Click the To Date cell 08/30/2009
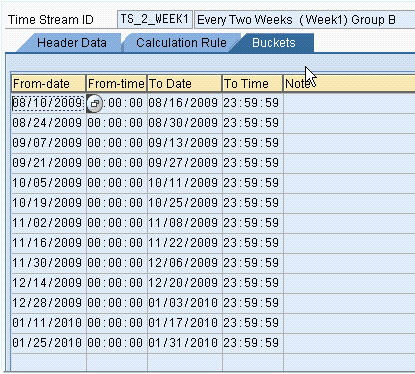Viewport: 415px width, 374px height. pos(185,123)
